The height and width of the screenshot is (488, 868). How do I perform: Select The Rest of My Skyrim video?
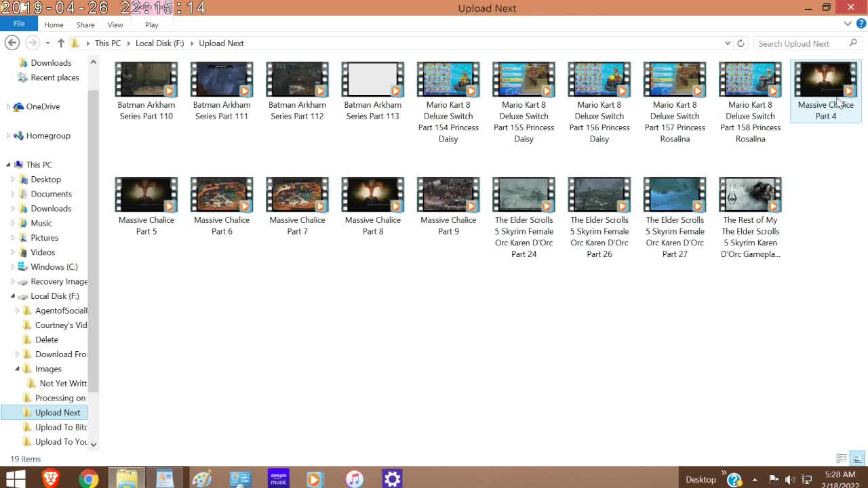point(750,218)
